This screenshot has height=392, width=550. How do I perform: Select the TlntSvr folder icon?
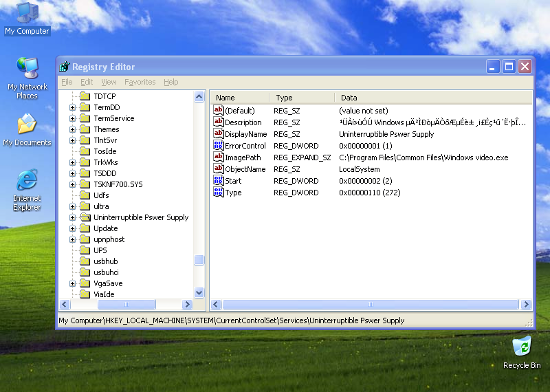(85, 140)
